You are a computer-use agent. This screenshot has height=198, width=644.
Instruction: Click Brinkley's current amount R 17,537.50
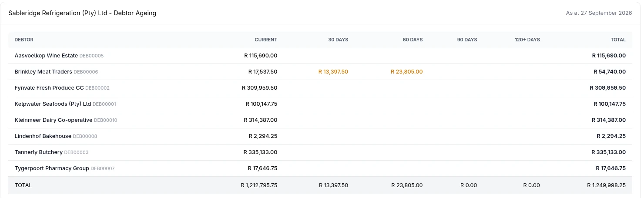[263, 72]
